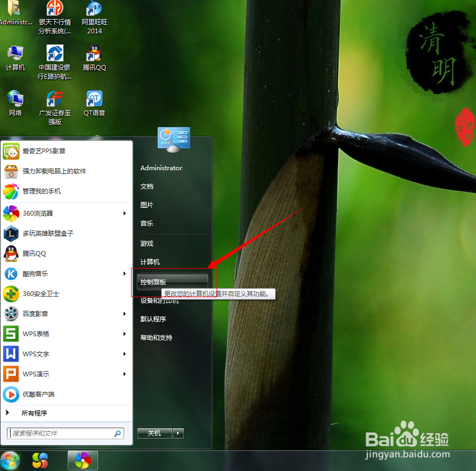
Task: Switch to 360 browser taskbar button
Action: coord(82,460)
